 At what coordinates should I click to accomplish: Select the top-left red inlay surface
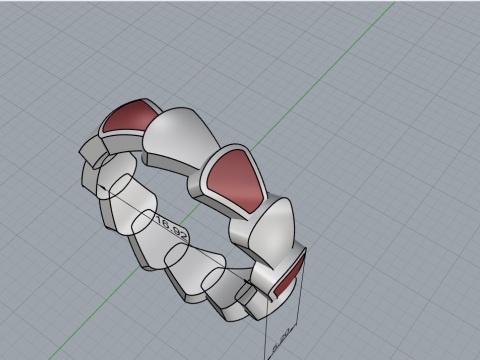[x=130, y=117]
